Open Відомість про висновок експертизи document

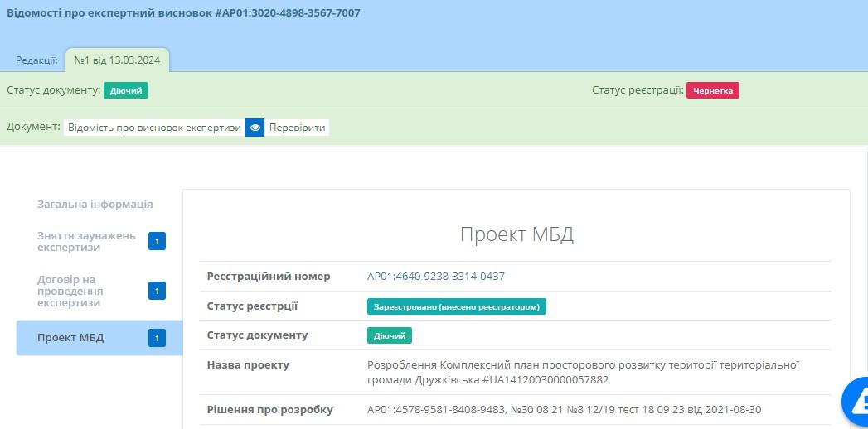[x=154, y=128]
